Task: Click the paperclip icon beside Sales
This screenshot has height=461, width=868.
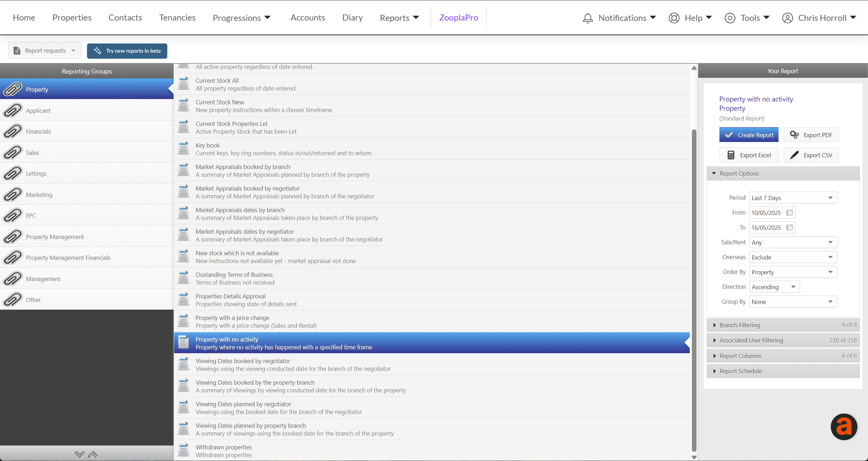Action: tap(12, 152)
